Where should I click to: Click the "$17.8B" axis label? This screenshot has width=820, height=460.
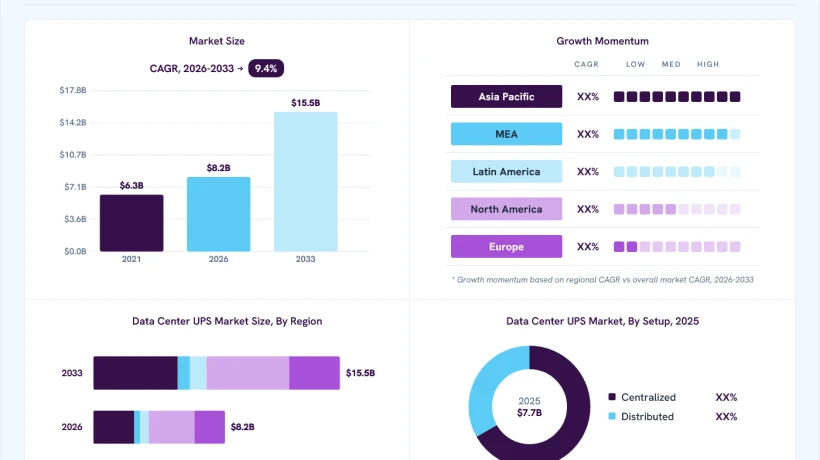point(73,90)
